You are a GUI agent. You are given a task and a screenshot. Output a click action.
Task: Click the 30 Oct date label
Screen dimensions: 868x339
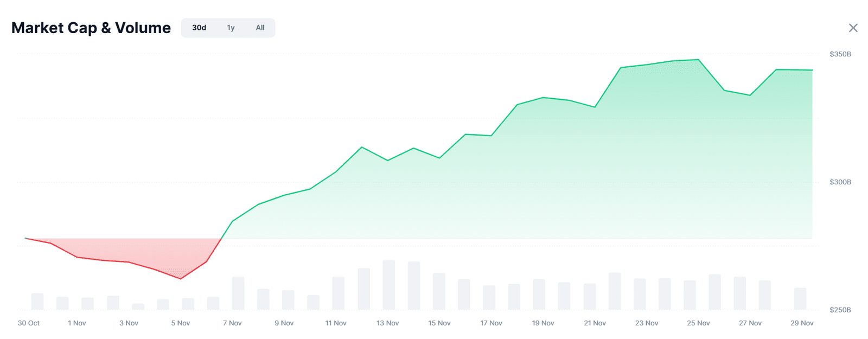click(x=29, y=323)
